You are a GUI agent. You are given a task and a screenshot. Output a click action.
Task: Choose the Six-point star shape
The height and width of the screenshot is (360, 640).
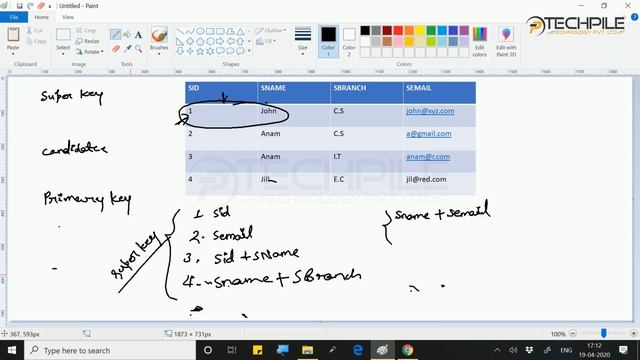(210, 51)
